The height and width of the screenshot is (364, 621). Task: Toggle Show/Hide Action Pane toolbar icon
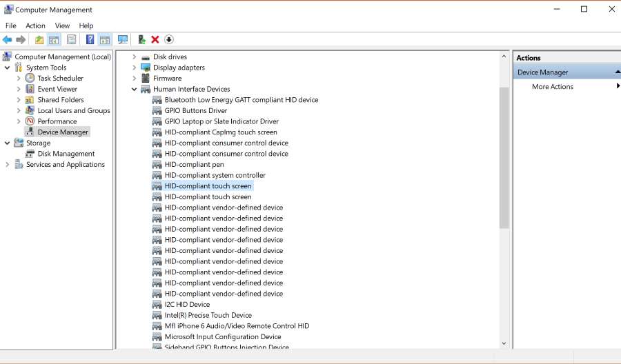(x=105, y=39)
